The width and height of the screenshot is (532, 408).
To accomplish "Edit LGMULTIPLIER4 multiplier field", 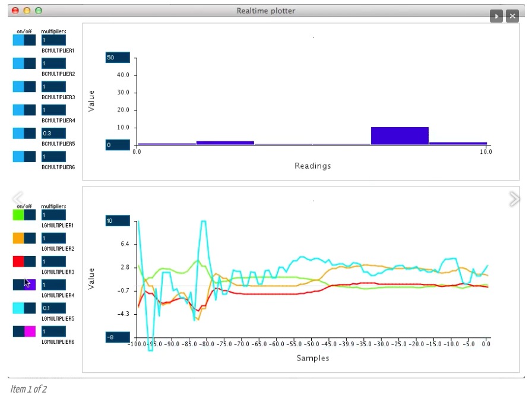I will coord(53,285).
